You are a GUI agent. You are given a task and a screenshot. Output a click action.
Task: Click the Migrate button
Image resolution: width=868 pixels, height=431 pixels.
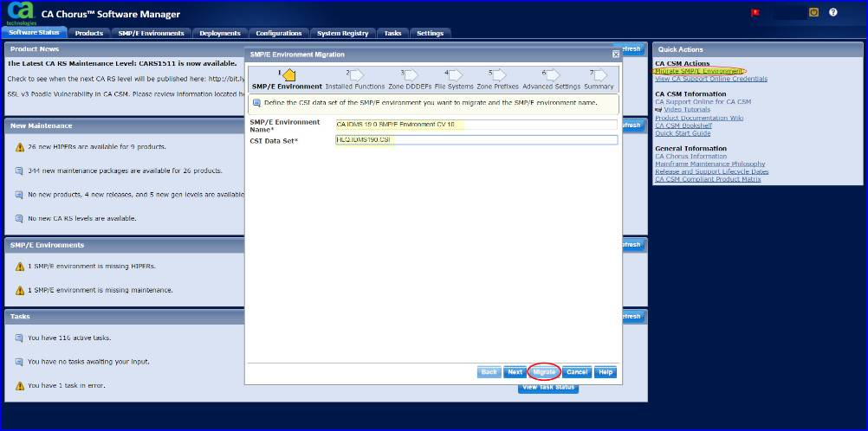tap(544, 372)
